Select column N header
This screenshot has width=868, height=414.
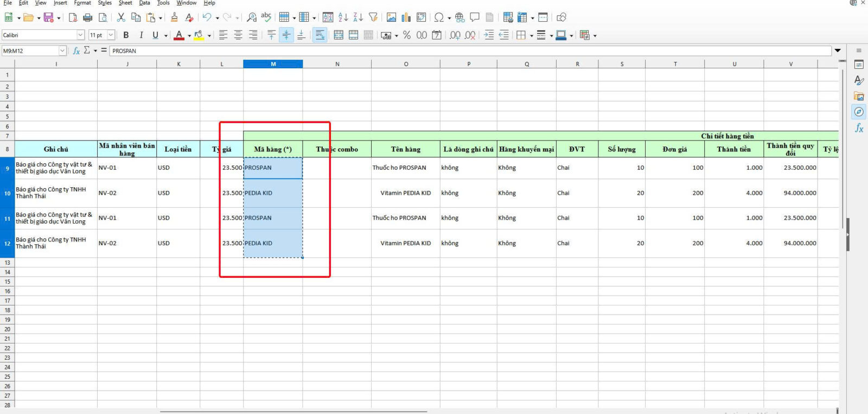click(x=337, y=64)
